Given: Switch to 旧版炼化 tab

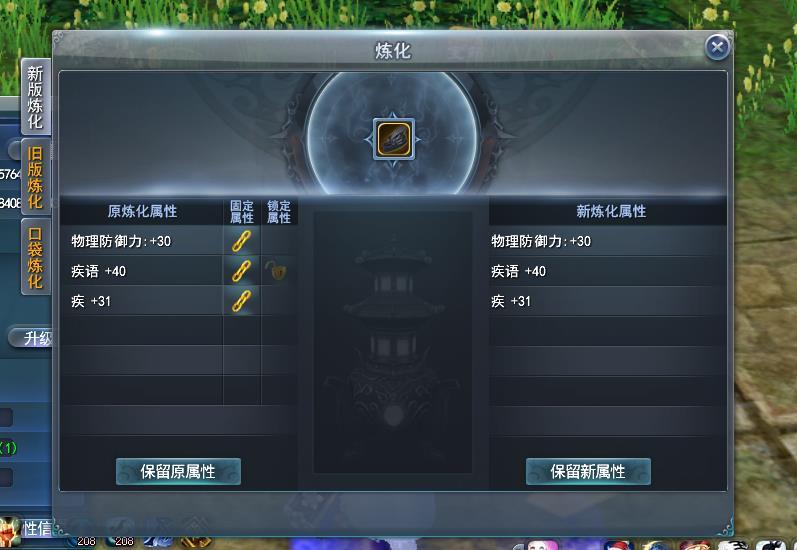Looking at the screenshot, I should pyautogui.click(x=36, y=177).
